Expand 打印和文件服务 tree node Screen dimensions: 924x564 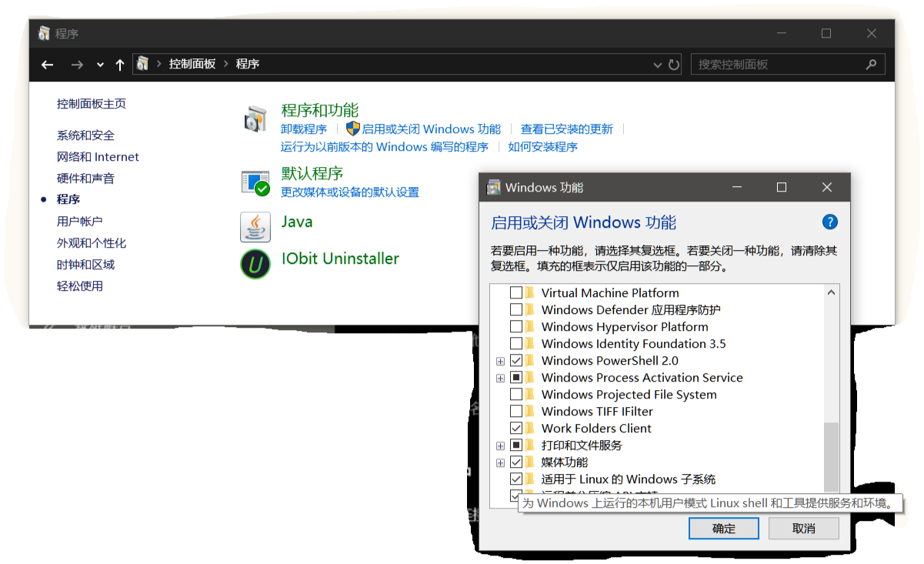(500, 446)
